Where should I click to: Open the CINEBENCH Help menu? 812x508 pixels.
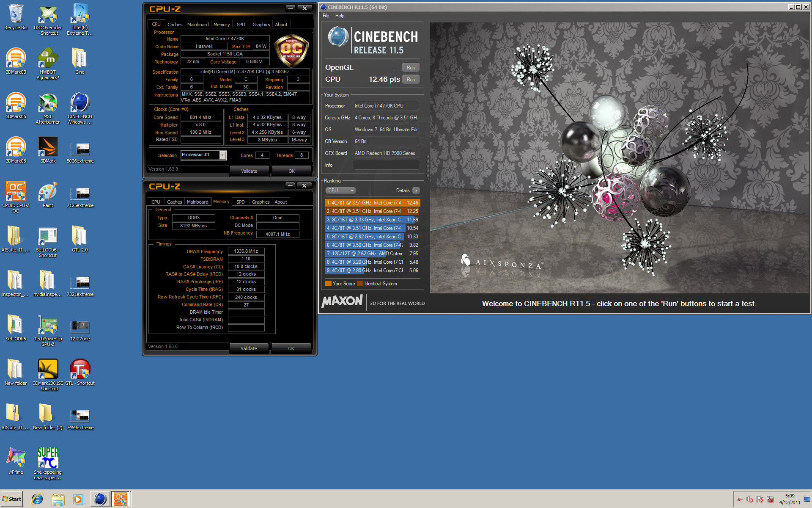[340, 16]
